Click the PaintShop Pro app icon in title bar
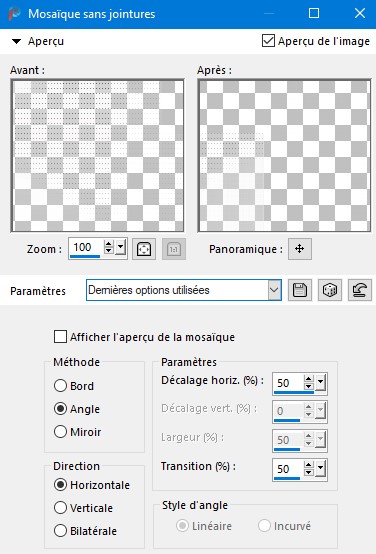376x554 pixels. coord(14,14)
